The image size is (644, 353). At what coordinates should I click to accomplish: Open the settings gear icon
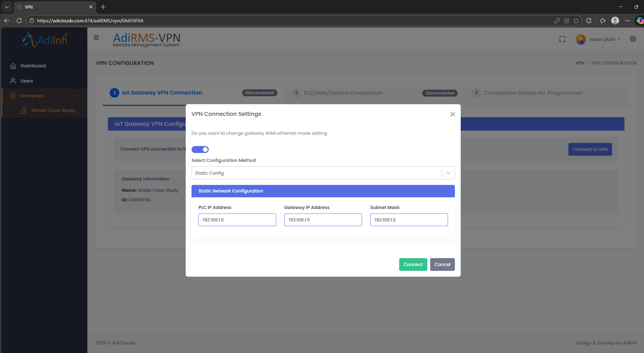(x=633, y=39)
